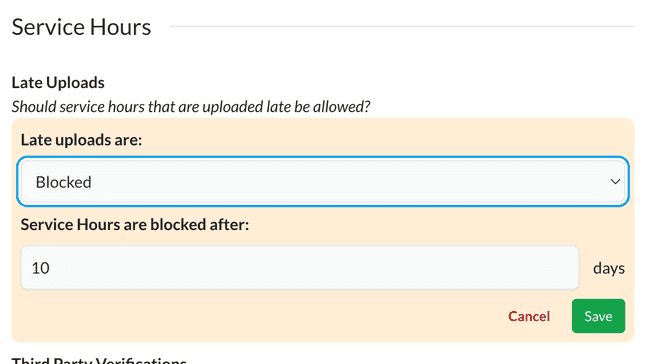Click the green Save button
Viewport: 655px width, 364px height.
pos(598,316)
